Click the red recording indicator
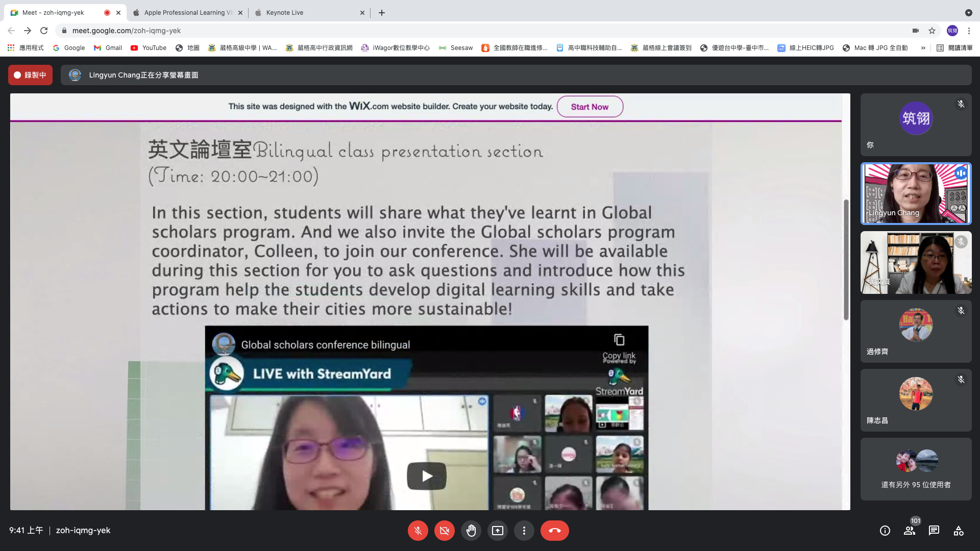The width and height of the screenshot is (980, 551). point(30,75)
